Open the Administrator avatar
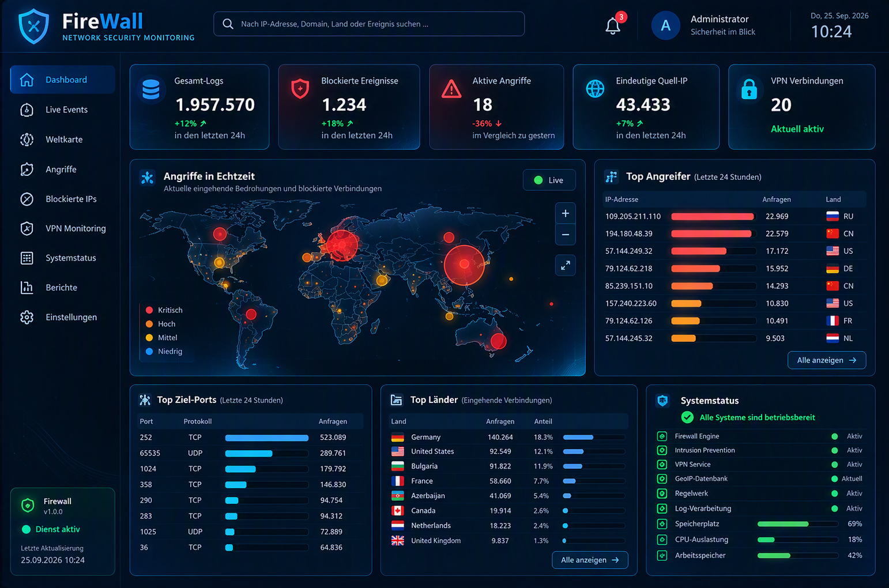This screenshot has height=588, width=889. (x=665, y=25)
